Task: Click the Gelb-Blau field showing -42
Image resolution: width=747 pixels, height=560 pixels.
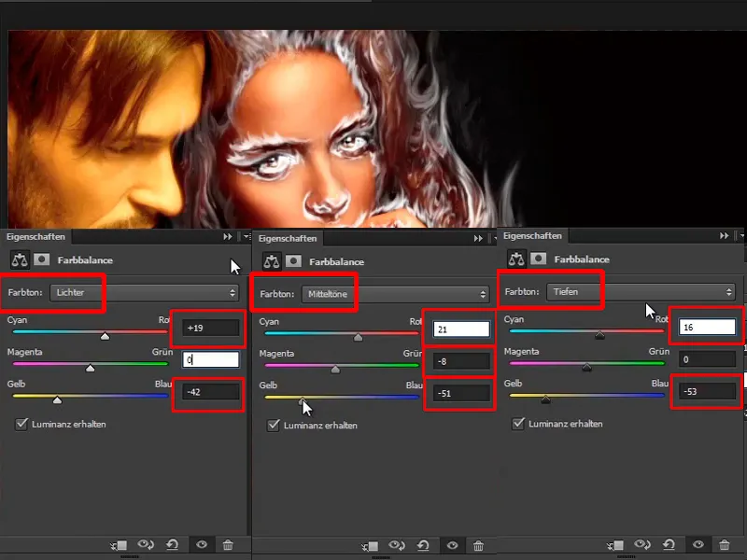Action: pos(211,392)
